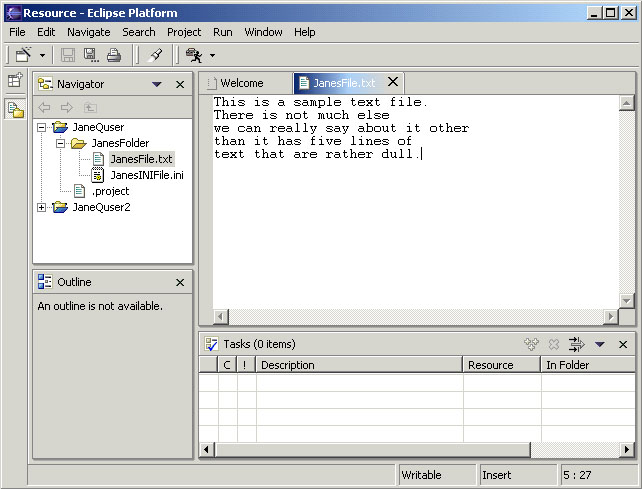
Task: Click the Save toolbar icon
Action: pos(68,55)
